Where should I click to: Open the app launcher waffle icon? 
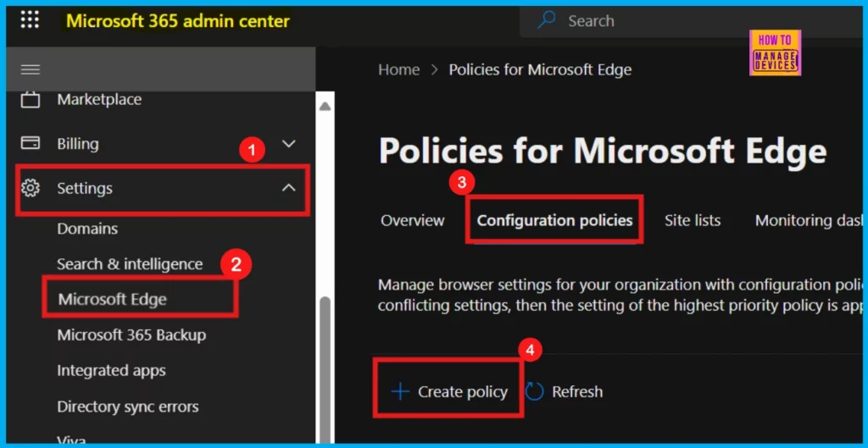coord(30,20)
